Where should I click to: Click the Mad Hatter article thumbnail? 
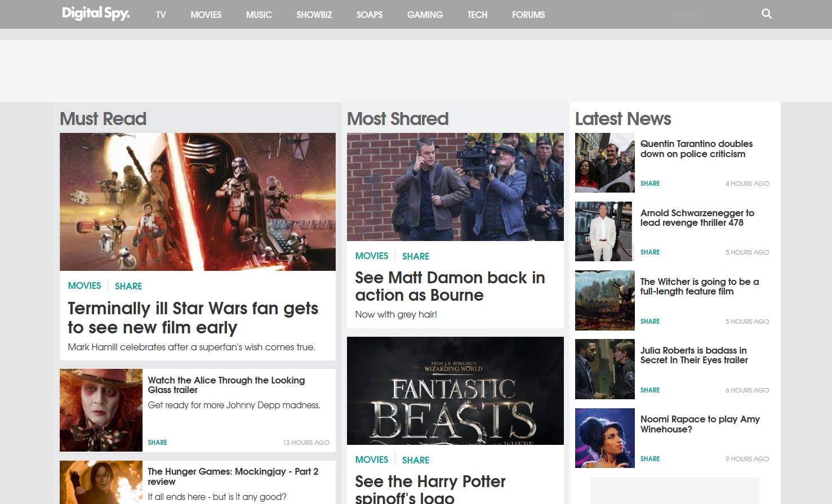point(101,410)
